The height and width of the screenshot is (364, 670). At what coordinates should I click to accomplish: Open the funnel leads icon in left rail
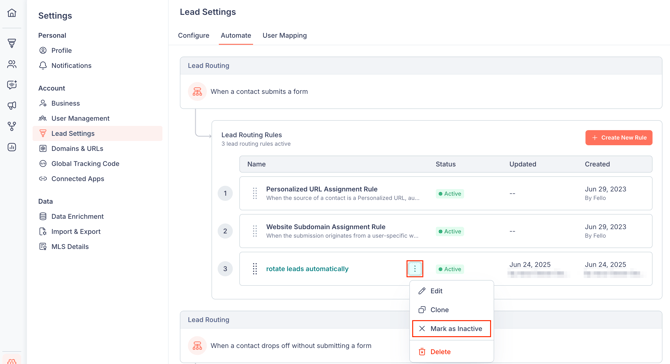pos(12,43)
